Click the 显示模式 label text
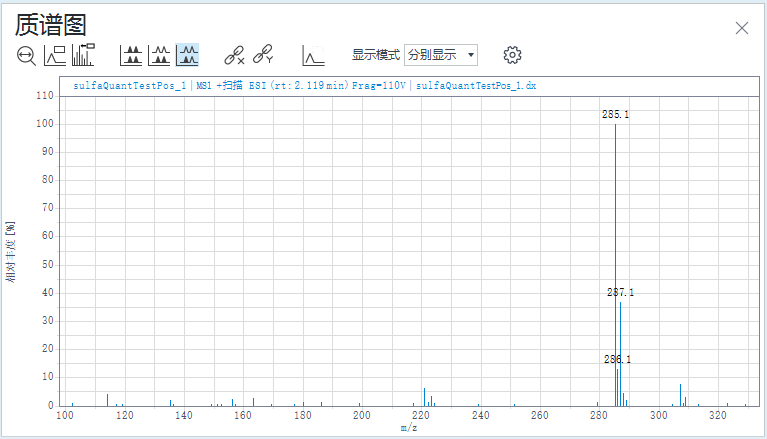This screenshot has width=767, height=439. click(x=376, y=55)
